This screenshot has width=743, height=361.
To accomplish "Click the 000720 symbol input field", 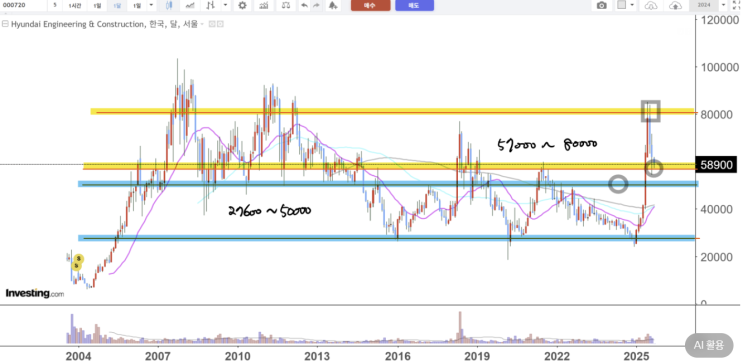I will tap(24, 5).
